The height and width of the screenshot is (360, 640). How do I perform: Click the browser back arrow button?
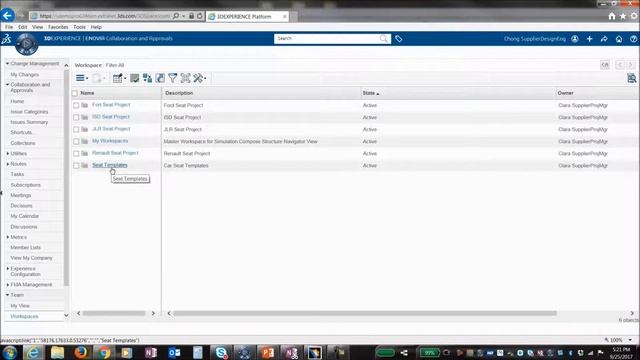tap(7, 16)
